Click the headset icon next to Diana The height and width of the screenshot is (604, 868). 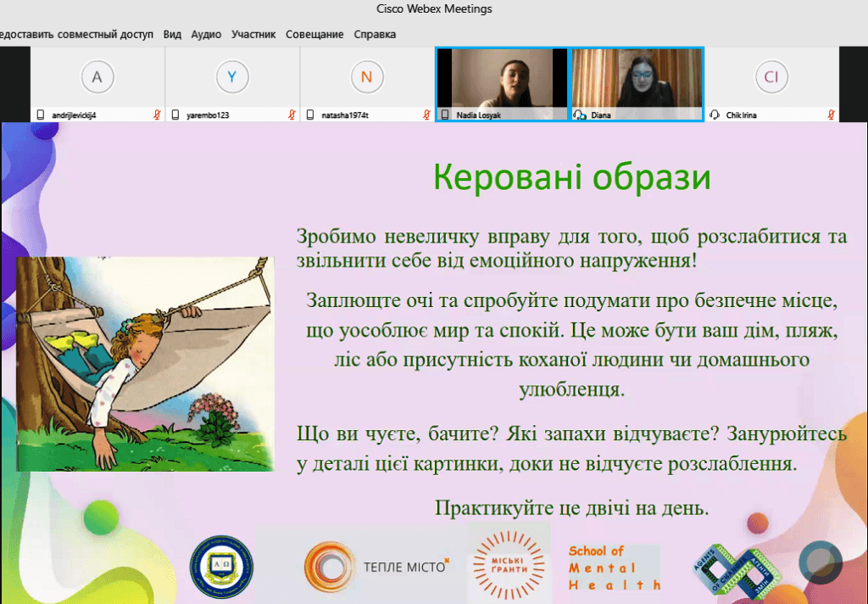click(580, 115)
